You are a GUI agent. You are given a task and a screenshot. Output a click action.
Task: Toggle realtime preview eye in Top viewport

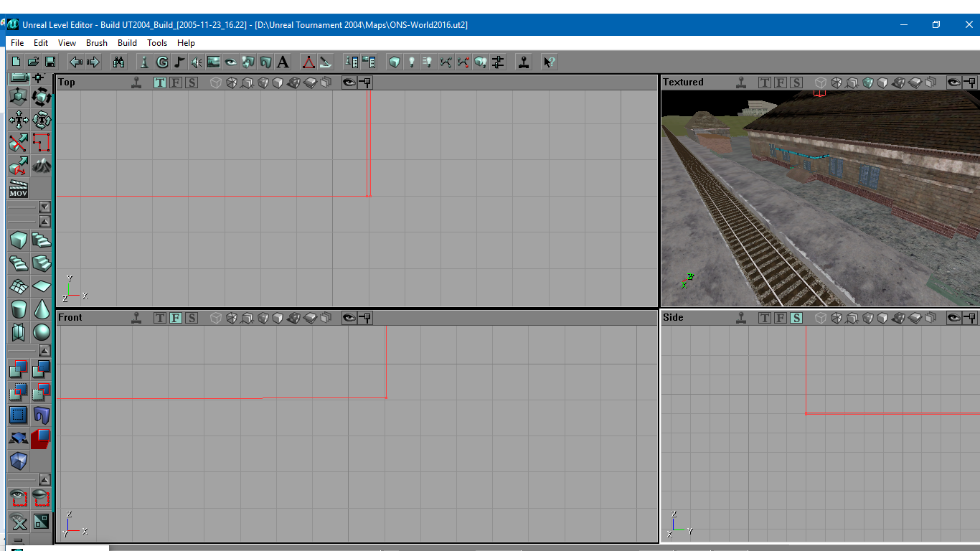[349, 83]
